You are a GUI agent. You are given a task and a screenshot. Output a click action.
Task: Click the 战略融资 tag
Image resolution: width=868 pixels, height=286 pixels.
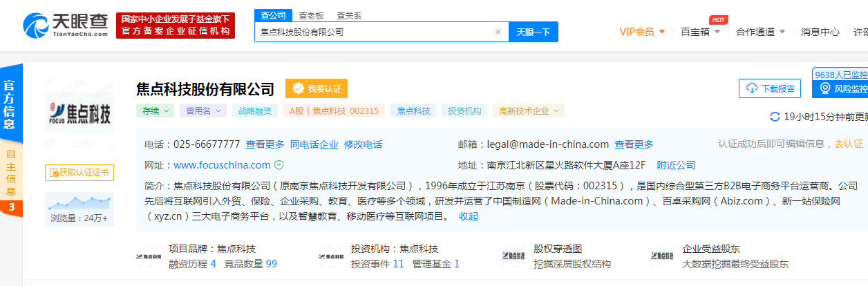coord(256,111)
